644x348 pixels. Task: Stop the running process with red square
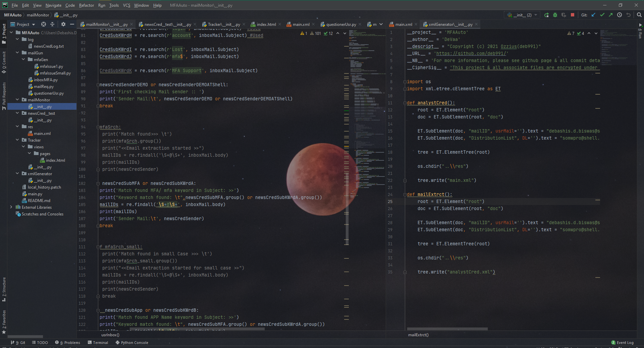coord(573,15)
